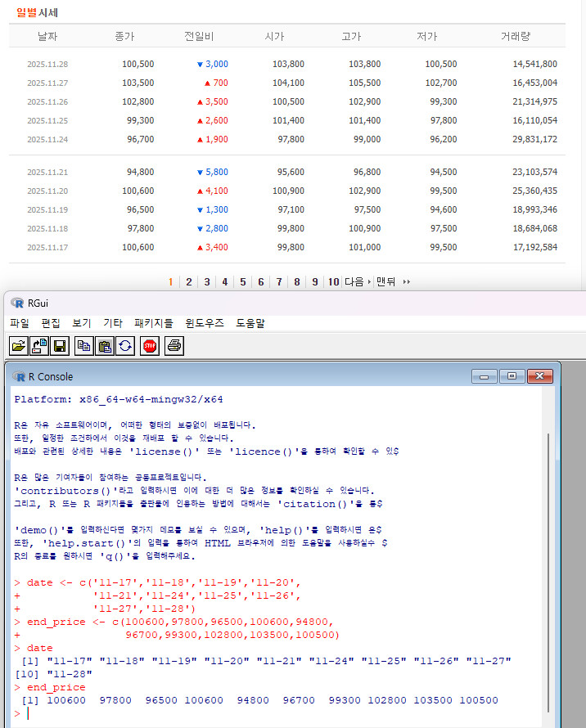This screenshot has width=586, height=728.
Task: Open the 윈도우즈 menu
Action: tap(205, 323)
